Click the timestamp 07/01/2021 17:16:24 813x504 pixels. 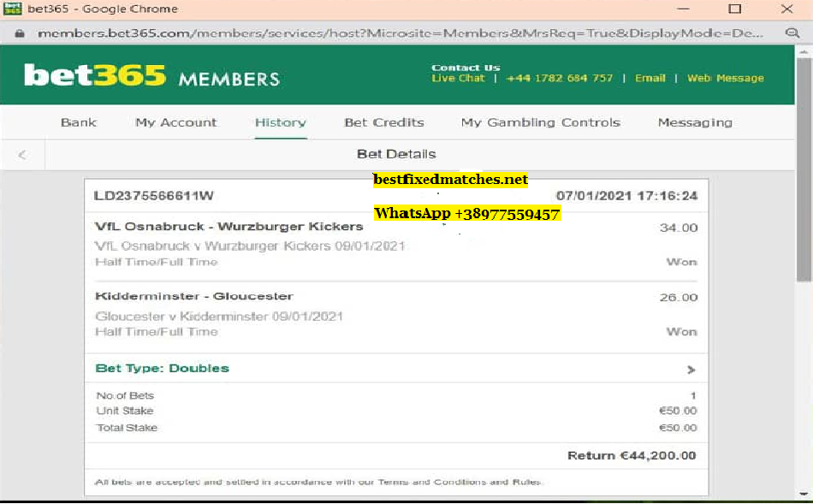626,196
